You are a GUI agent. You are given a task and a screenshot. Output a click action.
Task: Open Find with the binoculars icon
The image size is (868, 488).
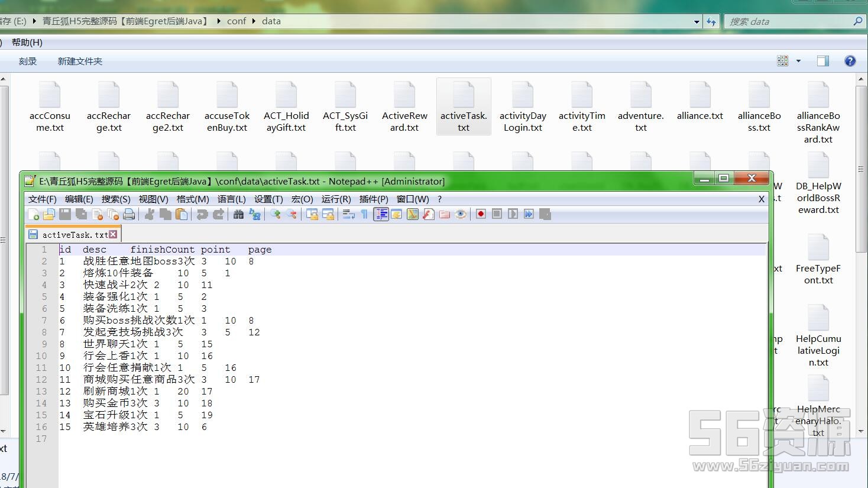[238, 214]
